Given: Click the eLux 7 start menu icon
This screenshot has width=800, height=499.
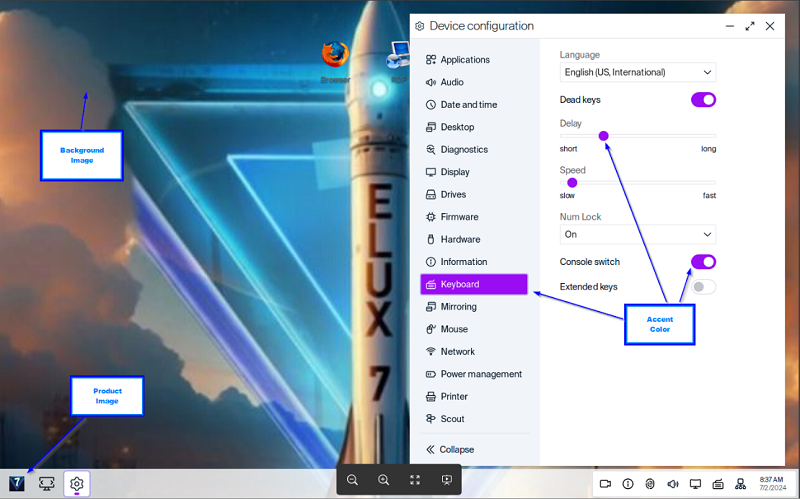Looking at the screenshot, I should point(17,483).
